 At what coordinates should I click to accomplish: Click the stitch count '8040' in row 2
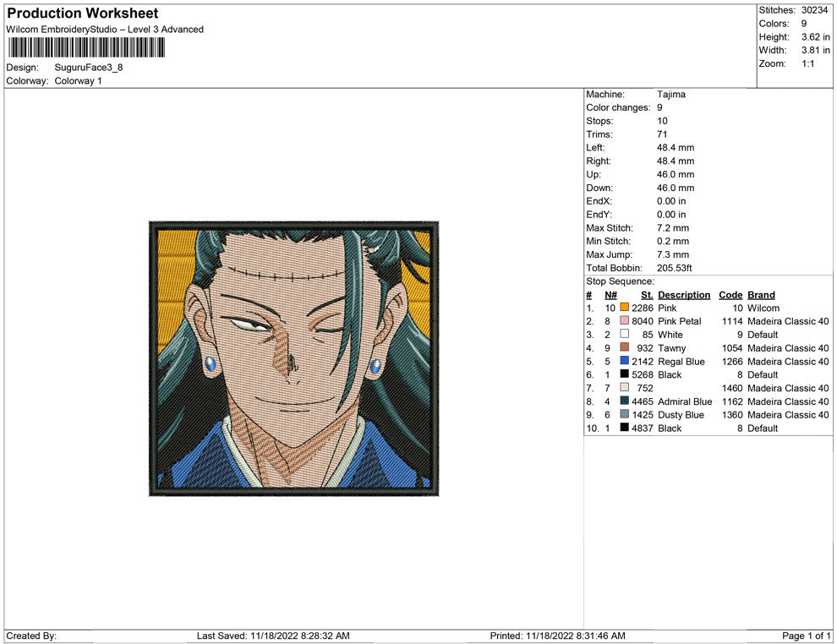[643, 321]
